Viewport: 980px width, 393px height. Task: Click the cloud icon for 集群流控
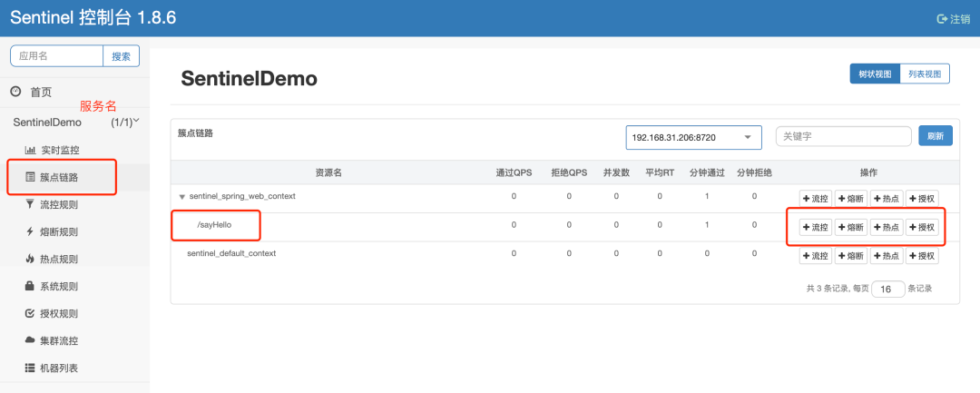coord(29,340)
